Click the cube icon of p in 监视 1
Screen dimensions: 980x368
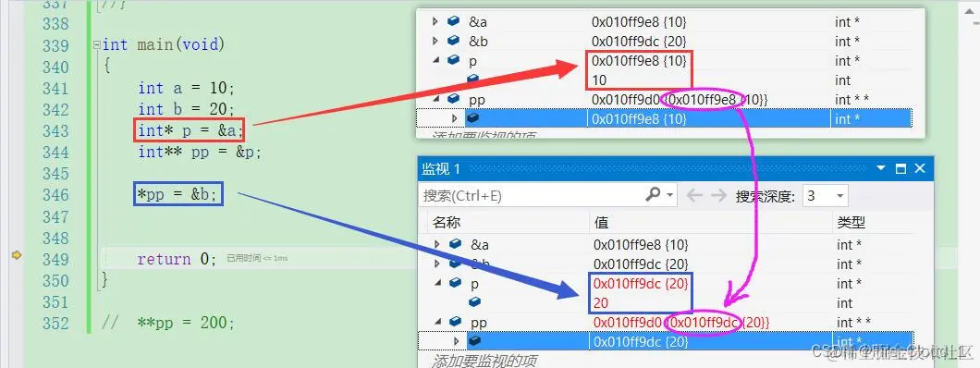click(x=455, y=283)
